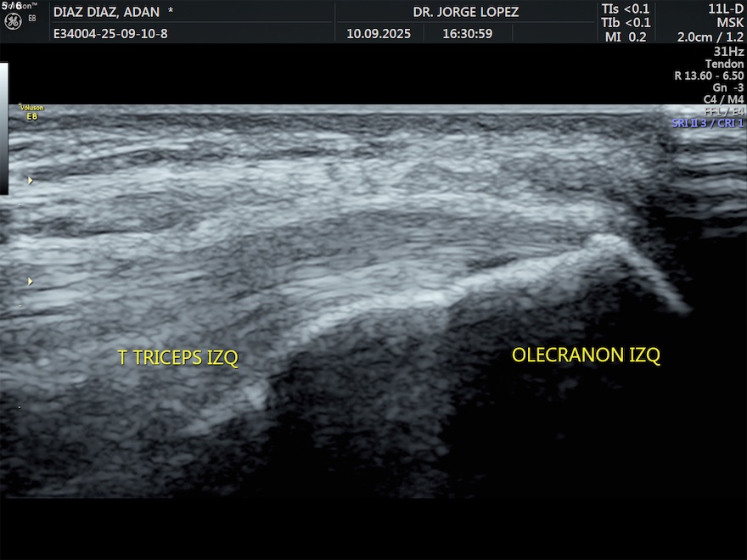This screenshot has height=560, width=747.
Task: Click the 5/6 image counter
Action: (x=12, y=6)
